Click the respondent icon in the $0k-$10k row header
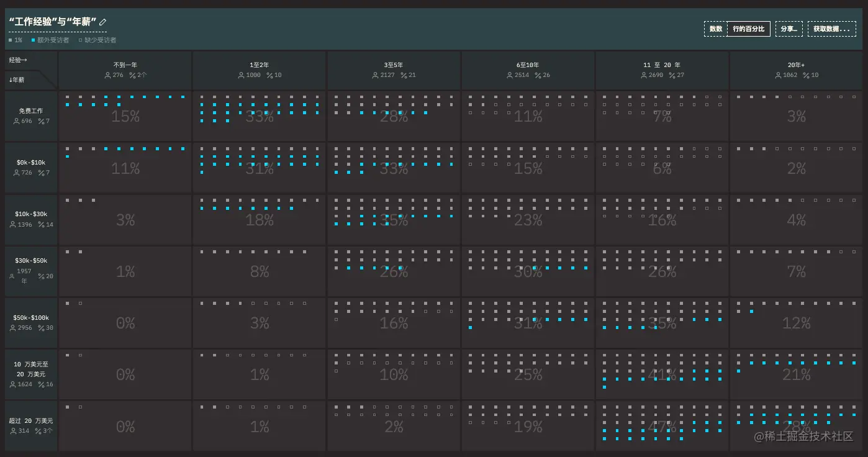 [16, 173]
